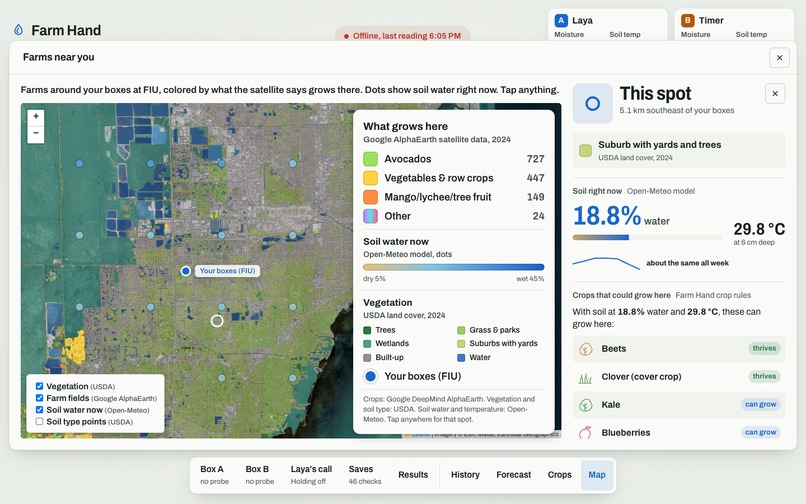Click the 5.1 km southeast of your boxes text
Image resolution: width=806 pixels, height=504 pixels.
(676, 111)
